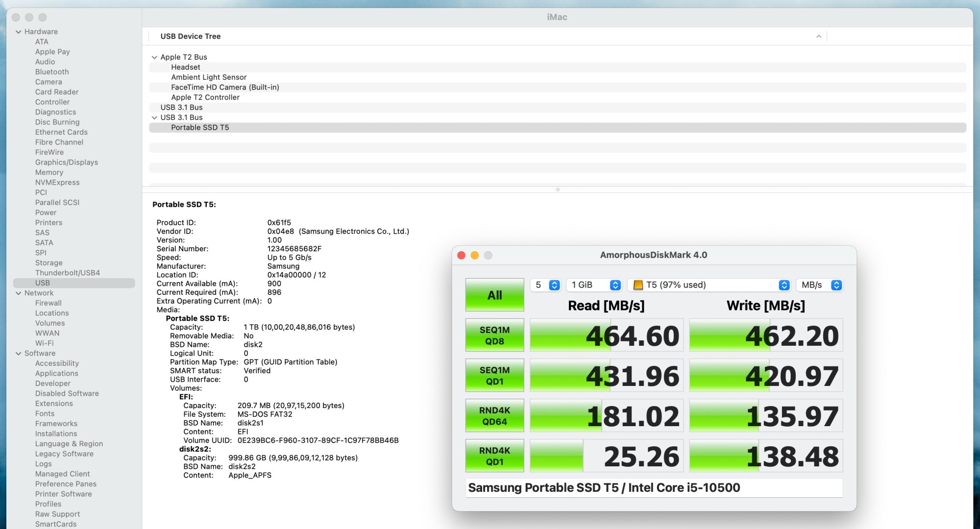Image resolution: width=980 pixels, height=529 pixels.
Task: Click the USB Device Tree sort chevron
Action: (x=818, y=36)
